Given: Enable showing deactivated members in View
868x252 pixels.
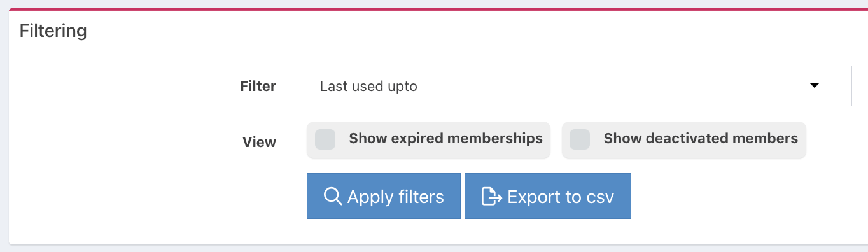Looking at the screenshot, I should pos(684,139).
